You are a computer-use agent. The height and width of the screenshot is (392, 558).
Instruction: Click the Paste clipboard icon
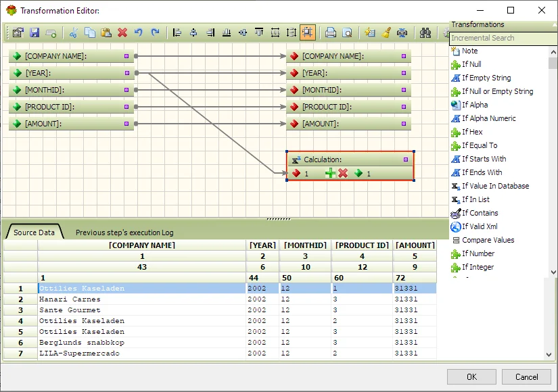coord(106,32)
